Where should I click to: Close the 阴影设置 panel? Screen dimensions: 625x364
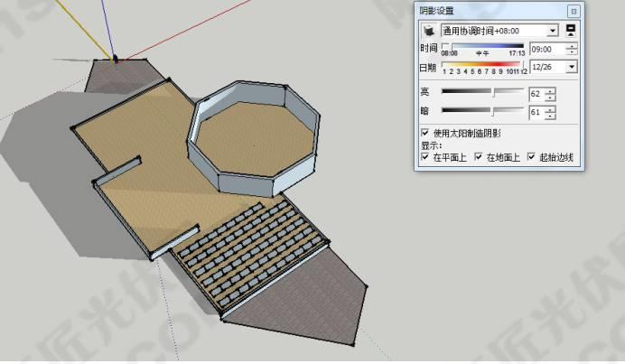(x=573, y=11)
